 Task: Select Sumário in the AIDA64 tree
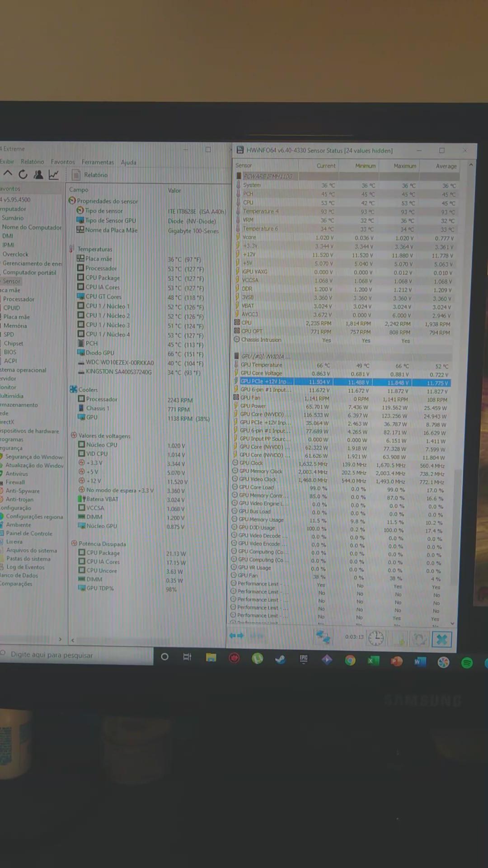(13, 218)
